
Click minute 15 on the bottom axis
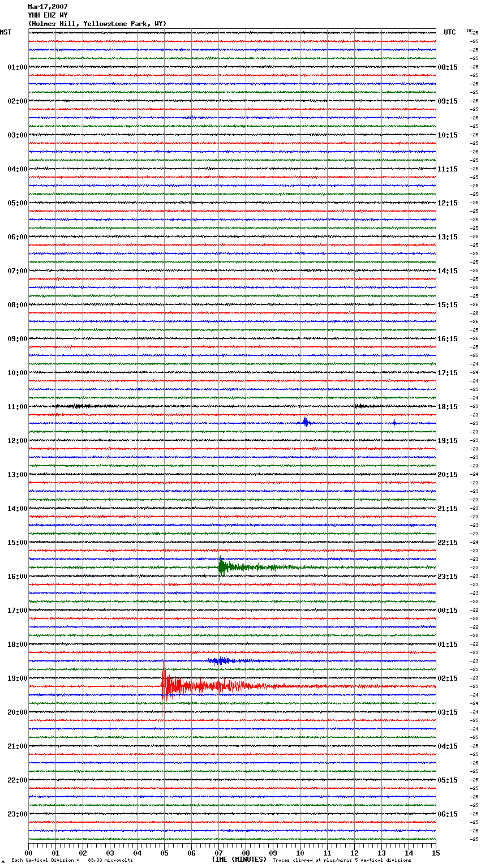coord(436,853)
